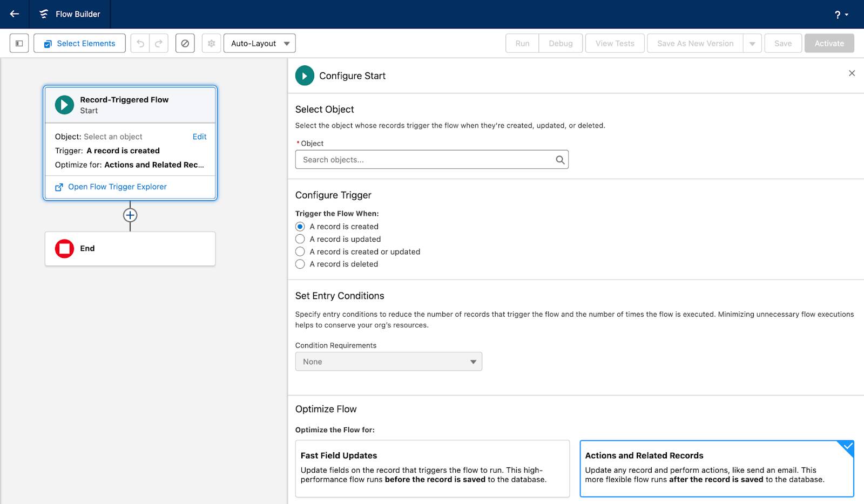Choose 'A record is created or updated'
This screenshot has height=504, width=864.
(300, 251)
